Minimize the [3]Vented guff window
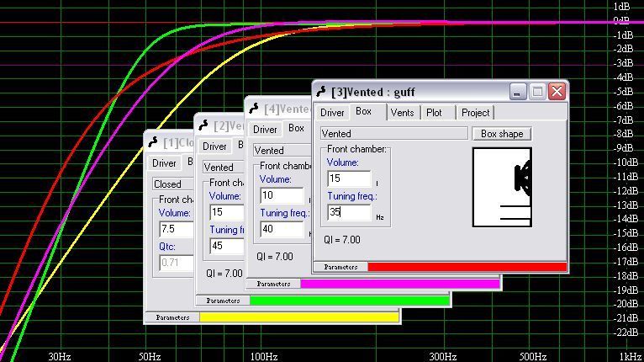The image size is (644, 362). tap(518, 91)
